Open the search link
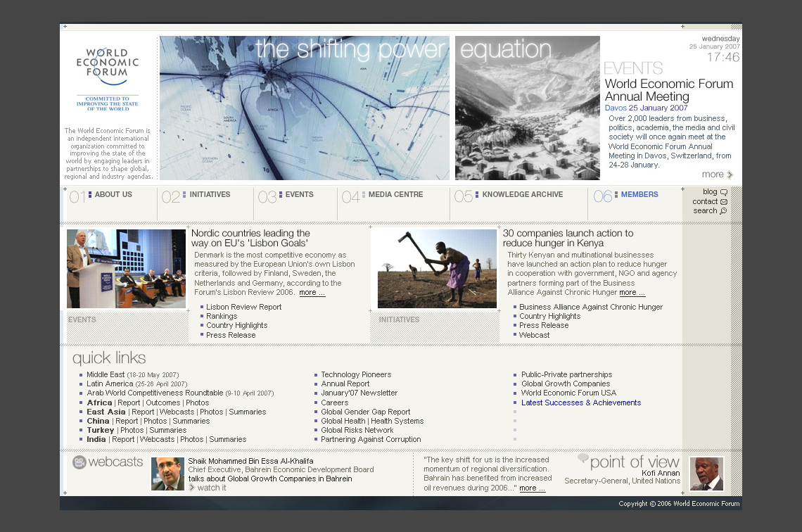 706,210
